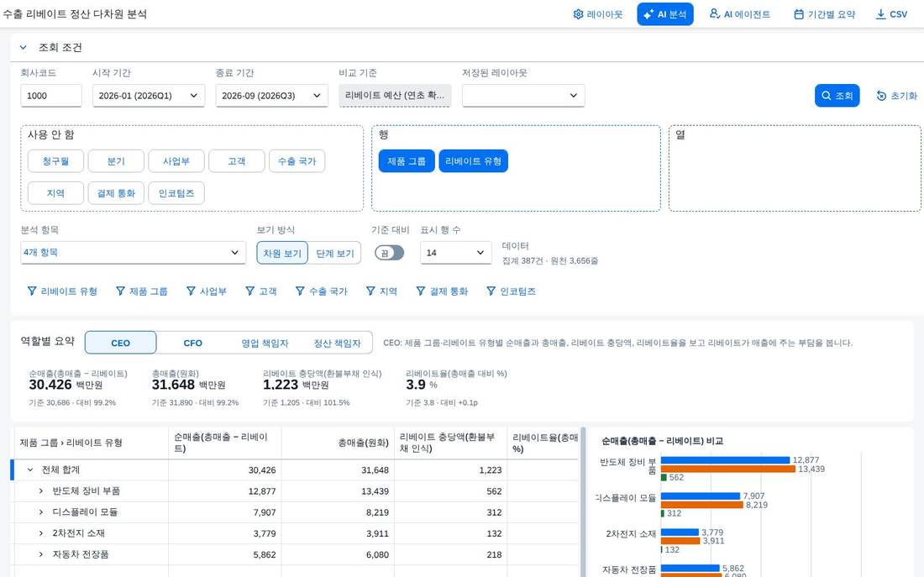Select the 지역 dimension chip
924x577 pixels.
coord(55,192)
